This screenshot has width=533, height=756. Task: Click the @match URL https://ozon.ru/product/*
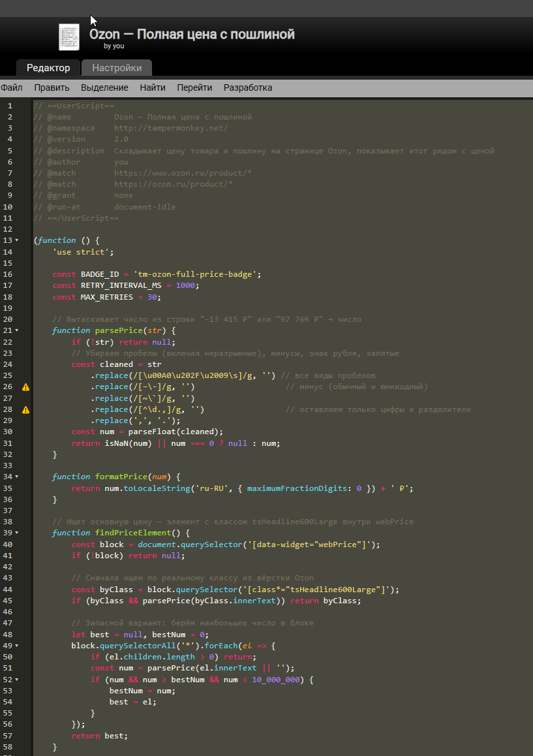click(174, 184)
